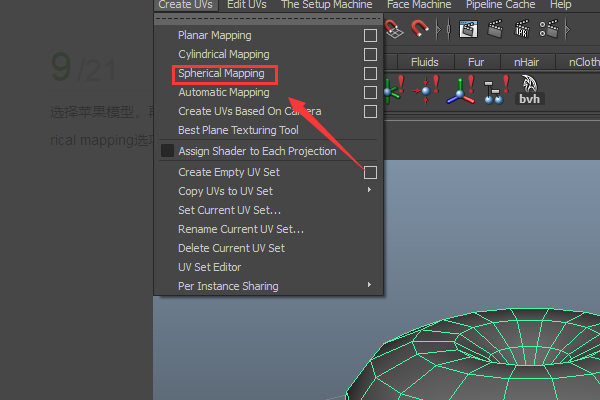Viewport: 600px width, 400px height.
Task: Click the bvh shelf icon
Action: click(x=530, y=90)
